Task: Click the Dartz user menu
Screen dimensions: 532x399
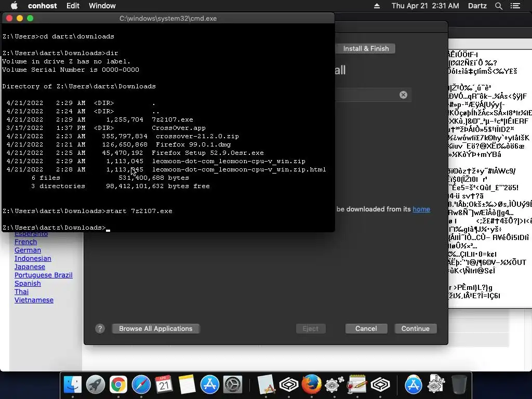Action: 477,6
